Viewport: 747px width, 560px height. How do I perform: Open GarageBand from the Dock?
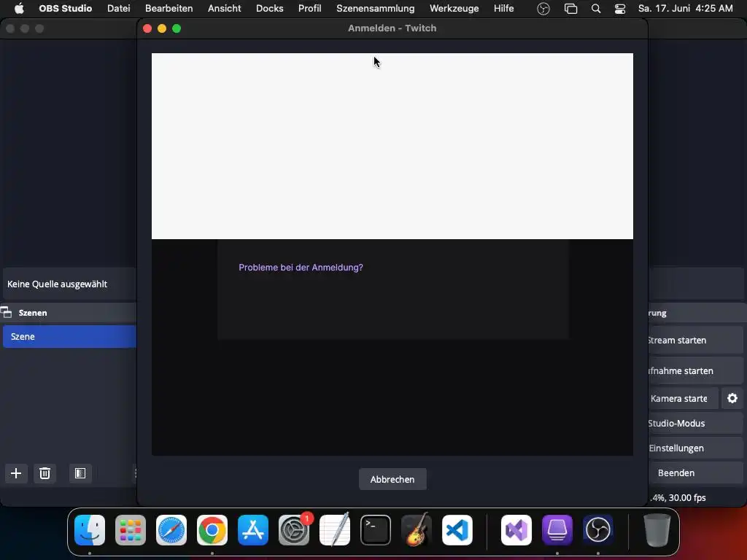pyautogui.click(x=417, y=530)
